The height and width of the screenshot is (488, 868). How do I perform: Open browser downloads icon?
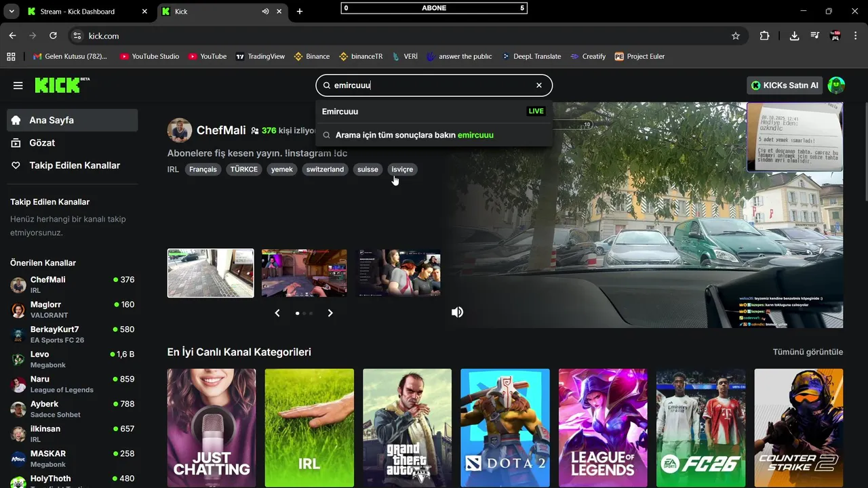coord(794,36)
